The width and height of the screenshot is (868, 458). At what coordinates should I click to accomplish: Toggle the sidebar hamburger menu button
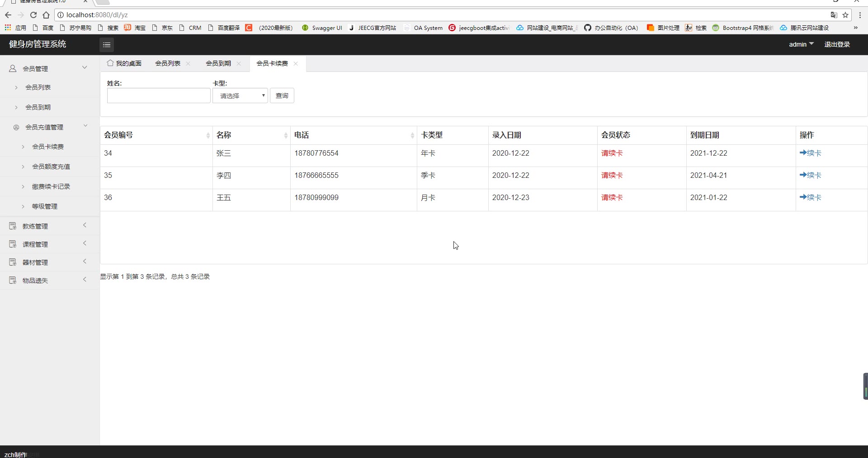(107, 44)
